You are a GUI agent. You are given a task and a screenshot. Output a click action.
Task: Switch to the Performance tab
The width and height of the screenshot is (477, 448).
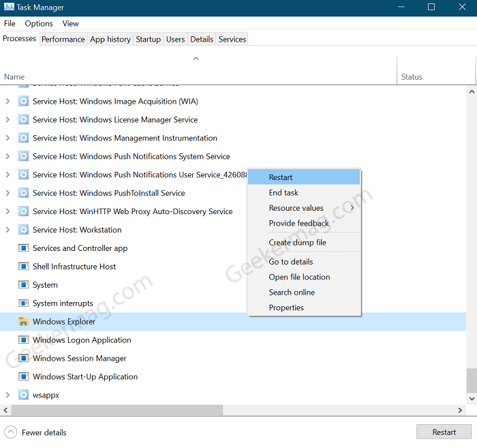[x=63, y=40]
